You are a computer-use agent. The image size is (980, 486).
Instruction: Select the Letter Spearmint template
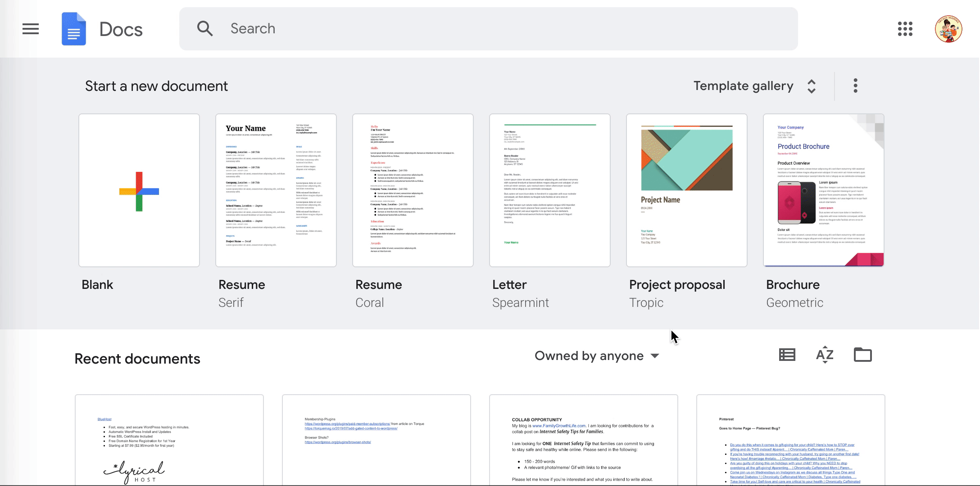550,190
